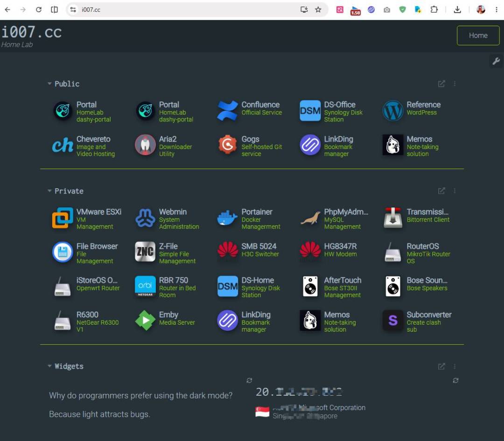
Task: Open the LinkDing icon in Public section
Action: pos(310,145)
